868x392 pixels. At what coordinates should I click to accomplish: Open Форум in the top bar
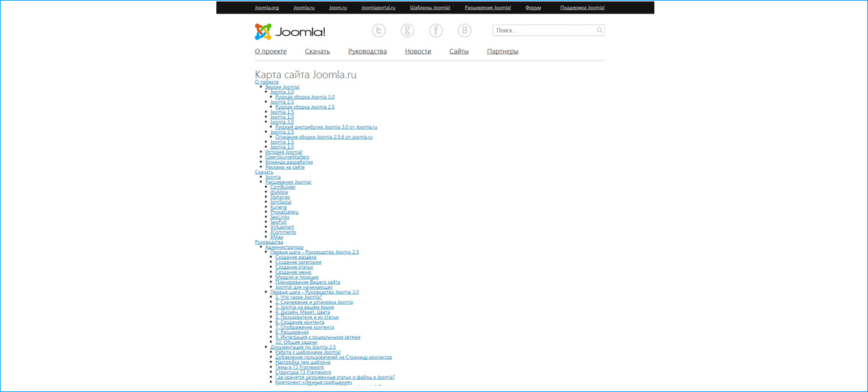[533, 7]
